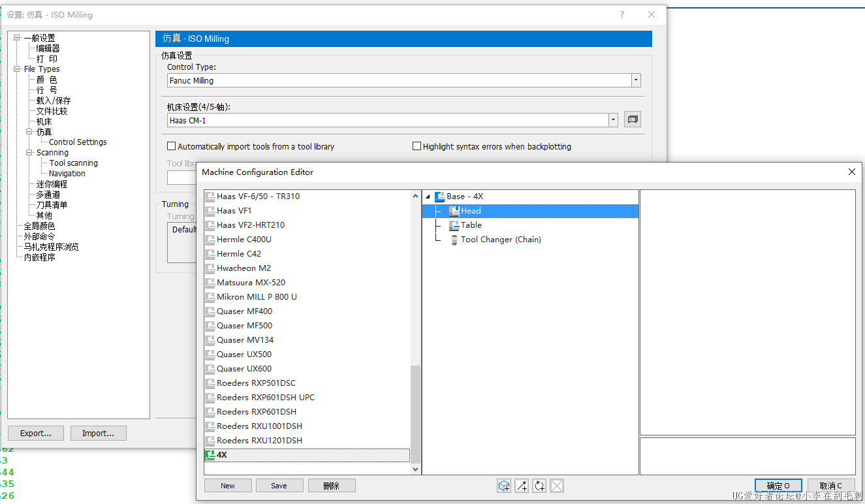This screenshot has width=865, height=504.
Task: Click the 删除 button
Action: pyautogui.click(x=332, y=486)
